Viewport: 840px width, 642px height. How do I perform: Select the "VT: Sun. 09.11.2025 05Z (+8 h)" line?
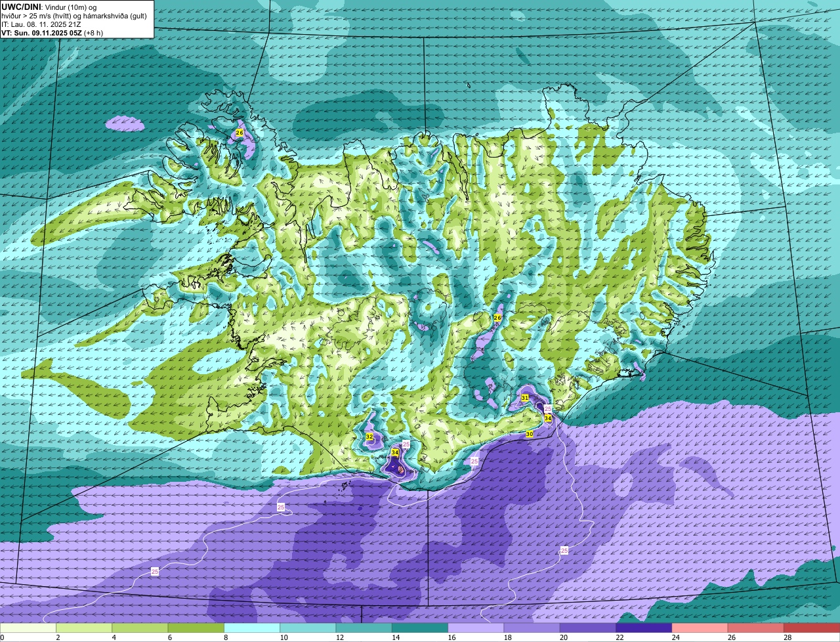pos(52,32)
